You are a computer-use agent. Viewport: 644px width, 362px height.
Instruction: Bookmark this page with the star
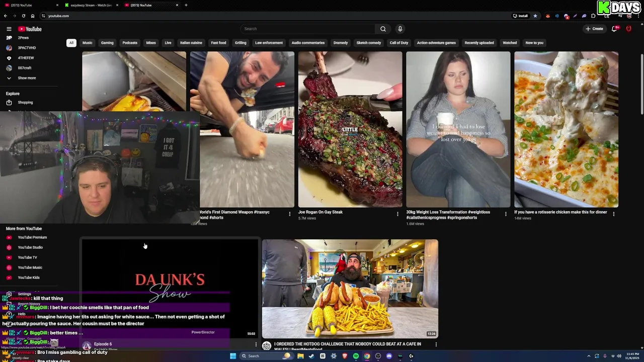pos(535,16)
